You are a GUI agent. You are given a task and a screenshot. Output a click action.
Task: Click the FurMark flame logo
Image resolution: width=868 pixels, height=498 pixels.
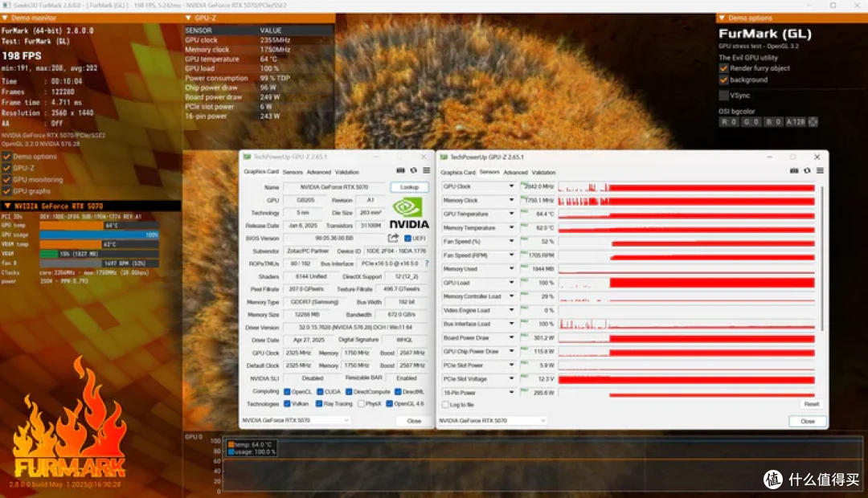pos(69,418)
